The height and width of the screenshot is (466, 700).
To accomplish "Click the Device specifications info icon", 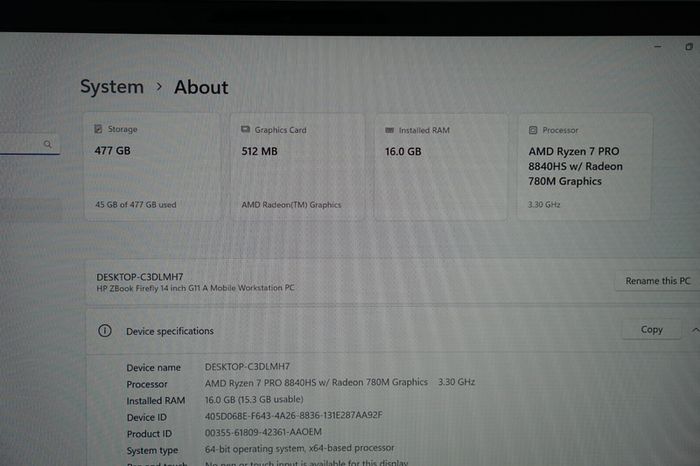I will (104, 331).
